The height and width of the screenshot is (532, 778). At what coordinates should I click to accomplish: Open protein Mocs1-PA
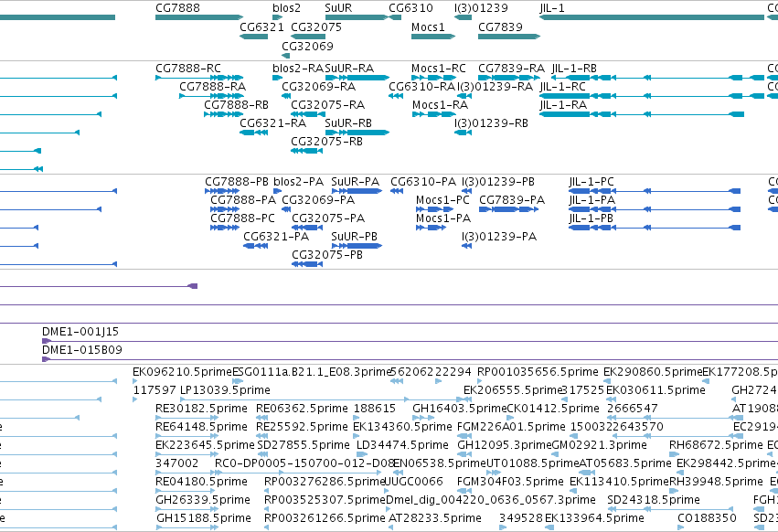click(x=443, y=218)
